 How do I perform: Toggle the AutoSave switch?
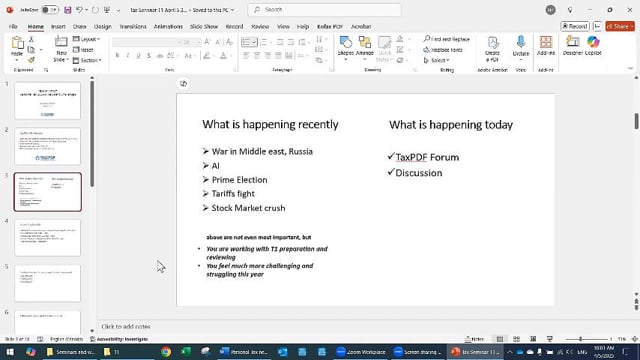click(x=50, y=10)
